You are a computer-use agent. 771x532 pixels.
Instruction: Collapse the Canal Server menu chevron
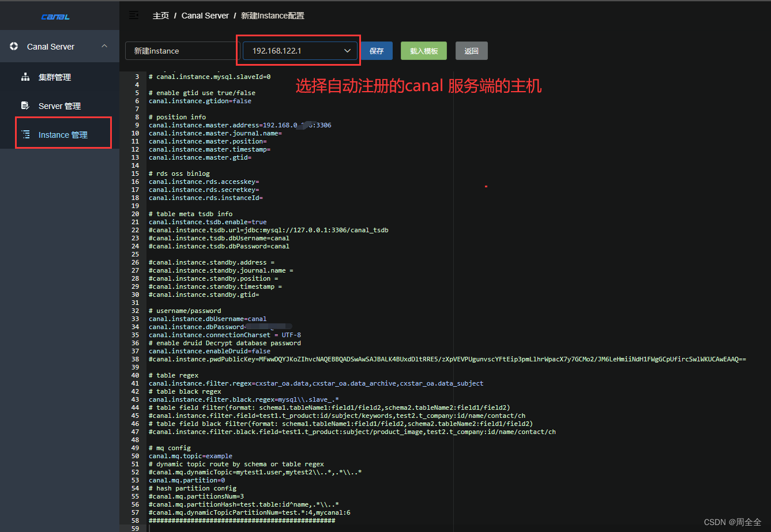pos(104,46)
